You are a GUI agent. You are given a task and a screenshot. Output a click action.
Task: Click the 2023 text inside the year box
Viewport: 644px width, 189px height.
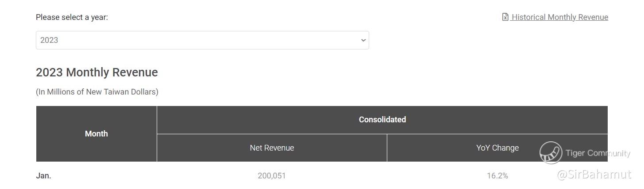pos(49,40)
